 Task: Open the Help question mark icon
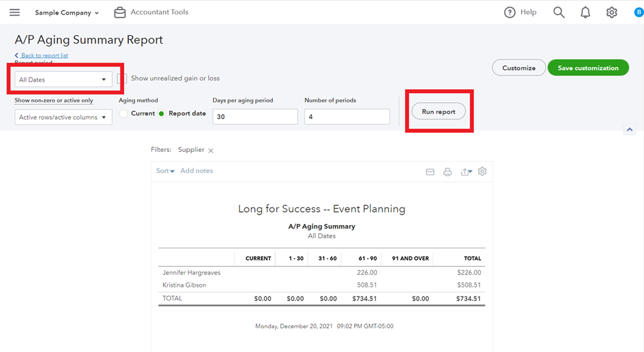pyautogui.click(x=509, y=13)
